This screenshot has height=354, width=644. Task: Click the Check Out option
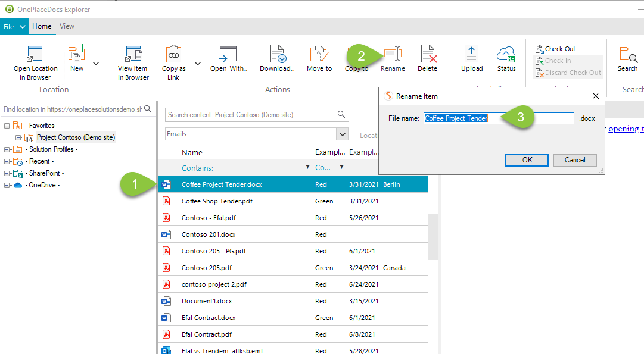coord(555,48)
